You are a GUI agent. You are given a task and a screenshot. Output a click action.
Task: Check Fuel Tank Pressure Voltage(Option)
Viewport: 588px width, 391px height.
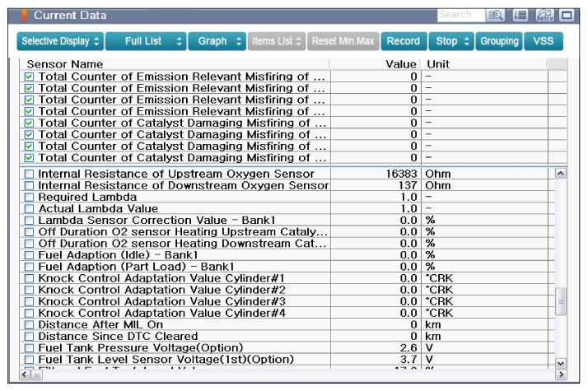coord(29,348)
